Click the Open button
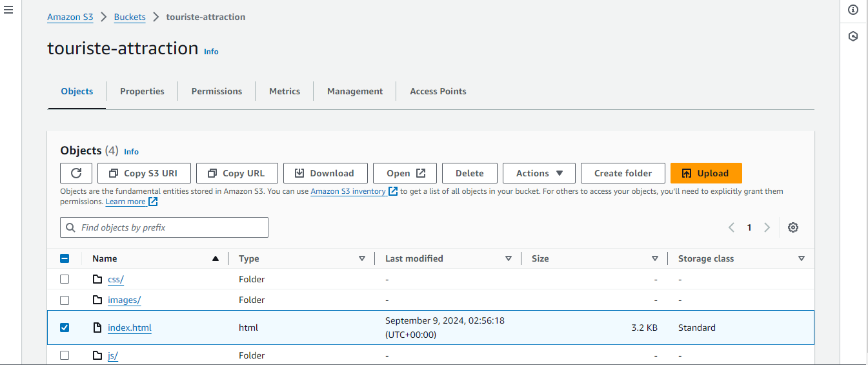 [405, 173]
